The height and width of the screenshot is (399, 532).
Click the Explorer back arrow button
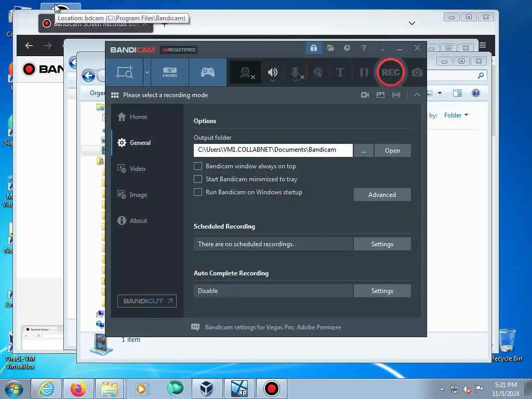(x=88, y=75)
